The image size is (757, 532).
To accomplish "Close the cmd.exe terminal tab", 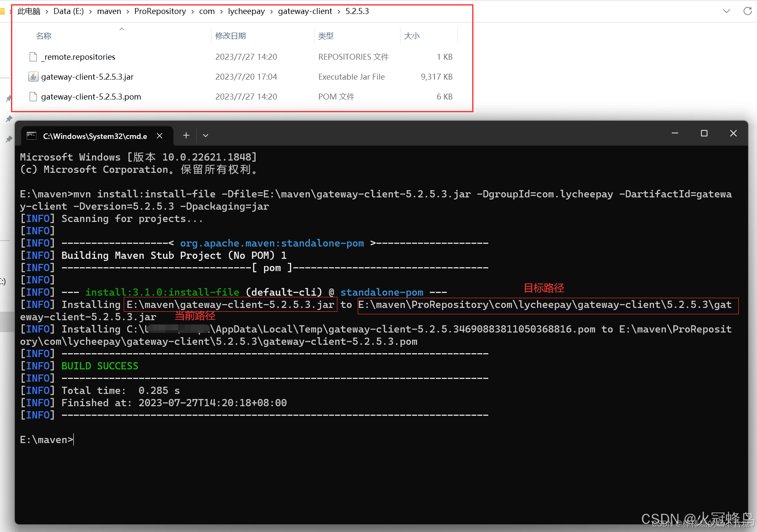I will coord(160,136).
